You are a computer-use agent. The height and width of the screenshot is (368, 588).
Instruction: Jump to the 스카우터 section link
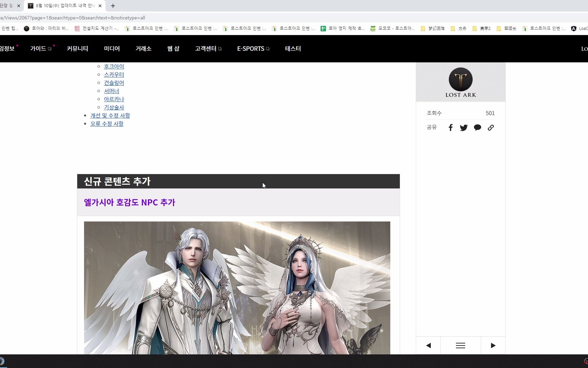click(114, 75)
